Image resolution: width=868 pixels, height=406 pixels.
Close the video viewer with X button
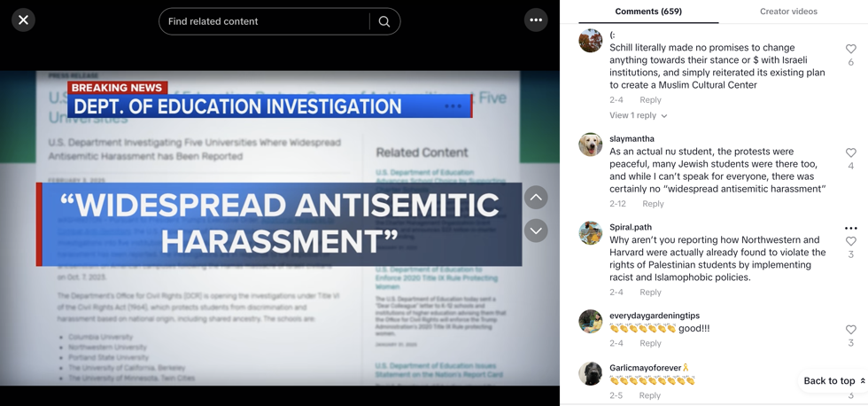pyautogui.click(x=24, y=20)
